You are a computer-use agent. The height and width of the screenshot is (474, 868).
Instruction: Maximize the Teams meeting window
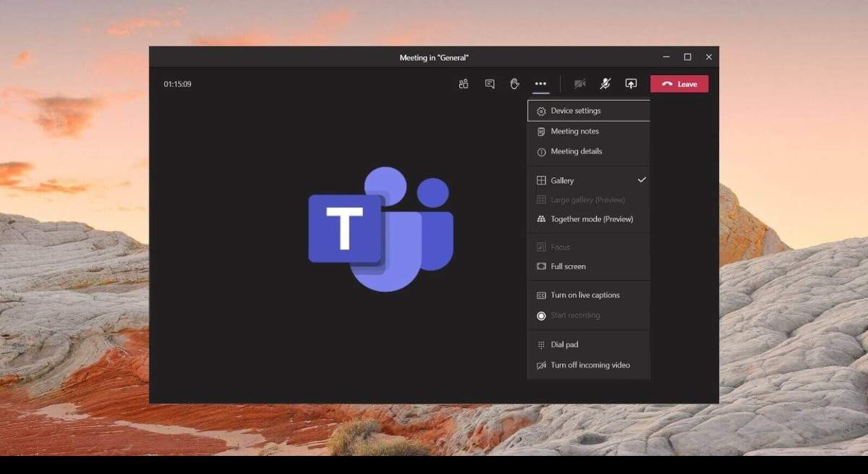click(x=687, y=57)
